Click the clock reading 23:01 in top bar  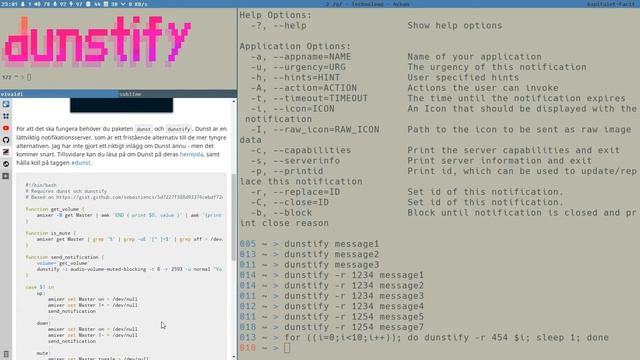(9, 4)
